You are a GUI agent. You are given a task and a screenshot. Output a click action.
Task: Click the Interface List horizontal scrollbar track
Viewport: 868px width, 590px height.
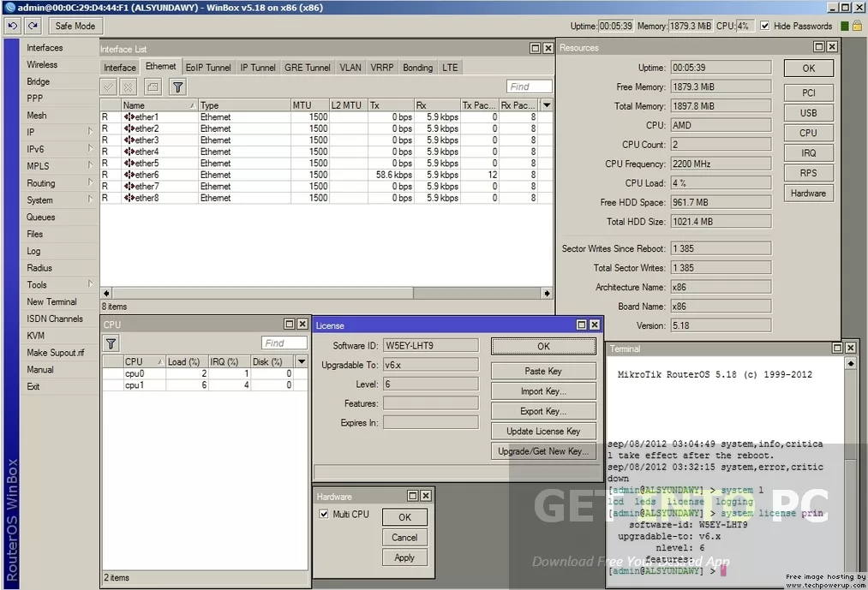477,293
